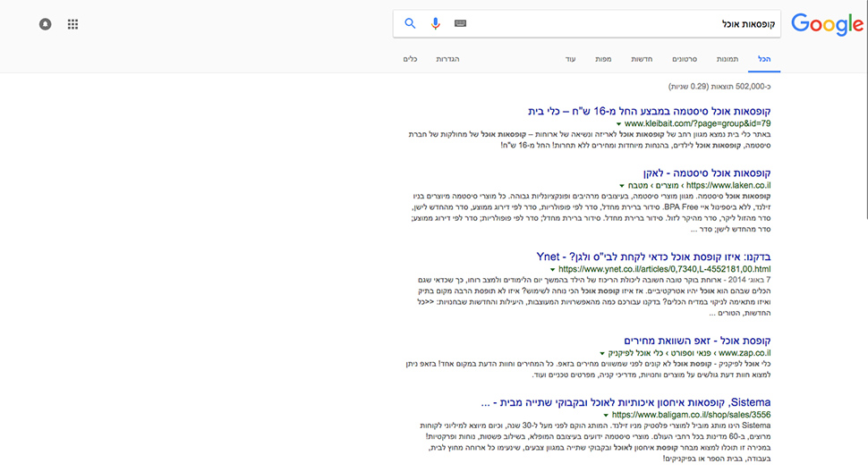Expand arrow next to www.laken.co.il URL
The width and height of the screenshot is (868, 472).
coord(622,186)
